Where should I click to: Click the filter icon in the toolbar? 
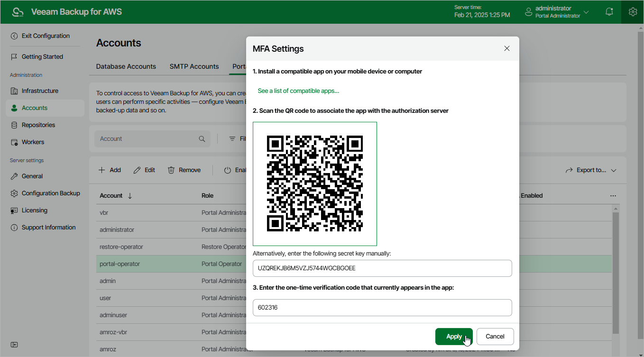click(232, 139)
